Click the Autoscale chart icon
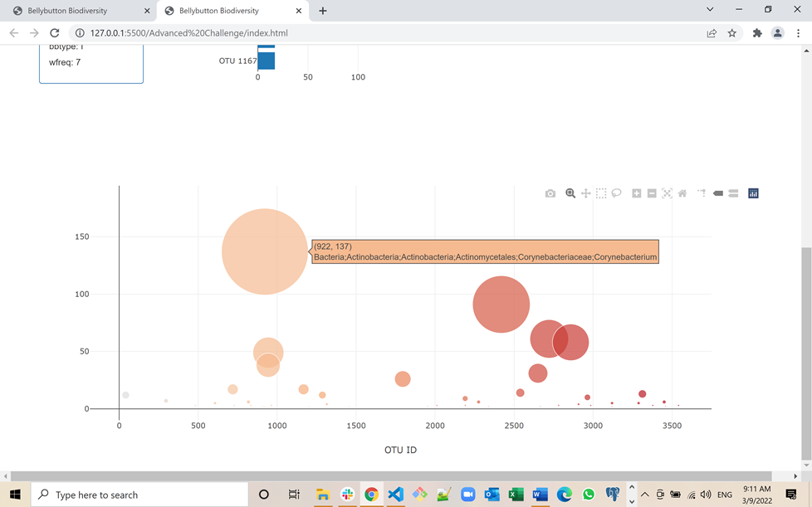Viewport: 812px width, 507px height. click(667, 193)
